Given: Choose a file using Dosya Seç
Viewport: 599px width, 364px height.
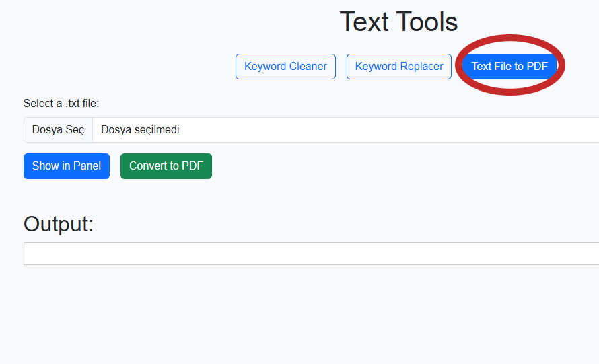Looking at the screenshot, I should pos(58,130).
